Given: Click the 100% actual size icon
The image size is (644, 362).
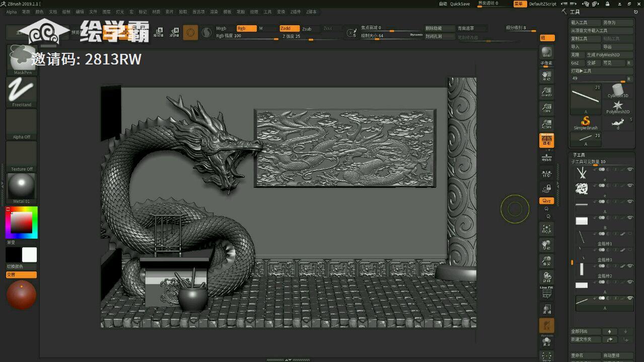Looking at the screenshot, I should point(546,107).
